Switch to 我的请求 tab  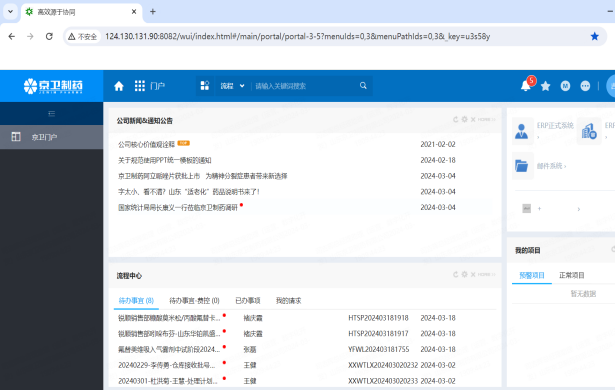[288, 301]
